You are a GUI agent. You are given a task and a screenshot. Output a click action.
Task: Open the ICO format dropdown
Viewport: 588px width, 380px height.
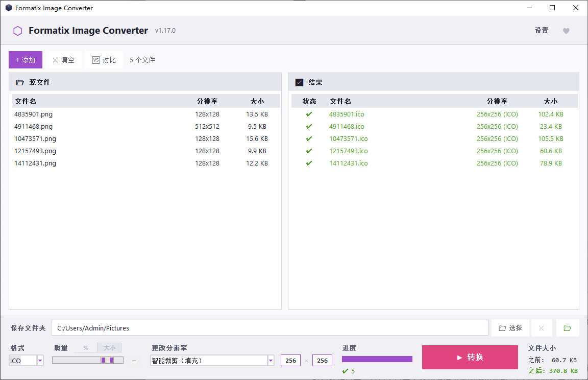coord(40,361)
